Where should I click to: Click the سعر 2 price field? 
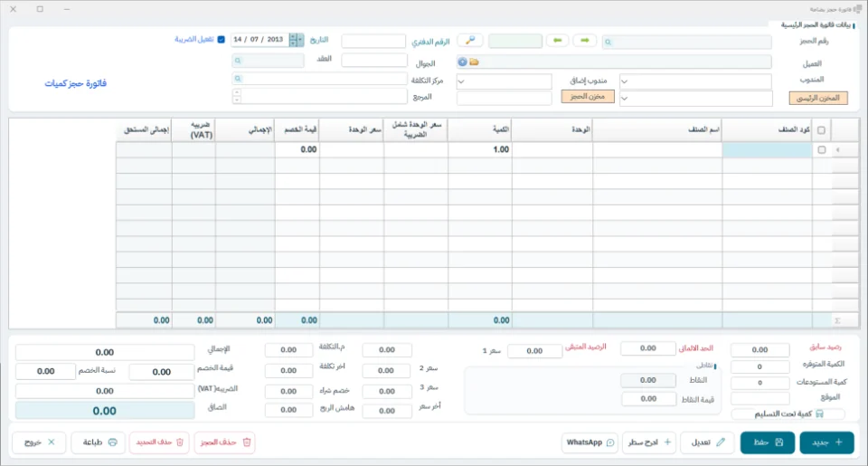point(386,370)
